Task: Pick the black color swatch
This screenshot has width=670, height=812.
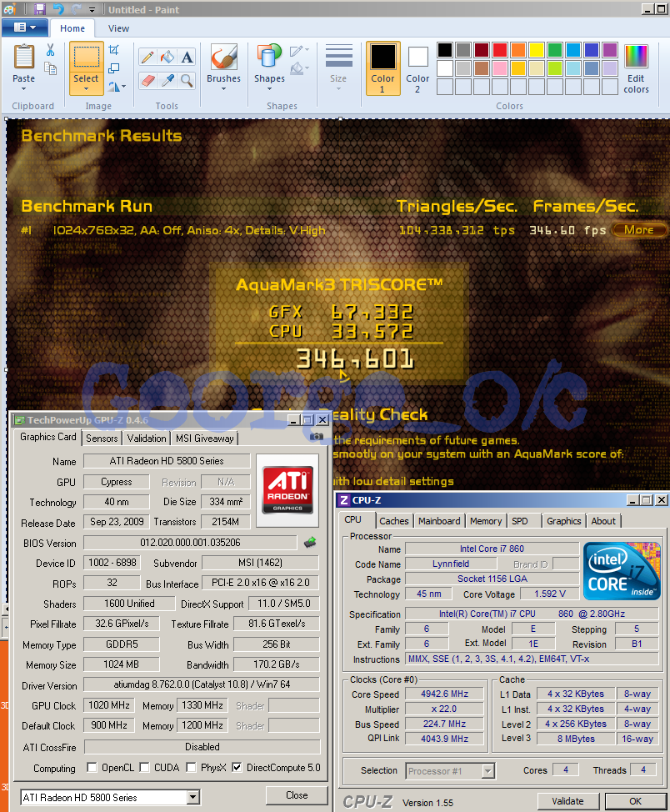Action: [445, 50]
